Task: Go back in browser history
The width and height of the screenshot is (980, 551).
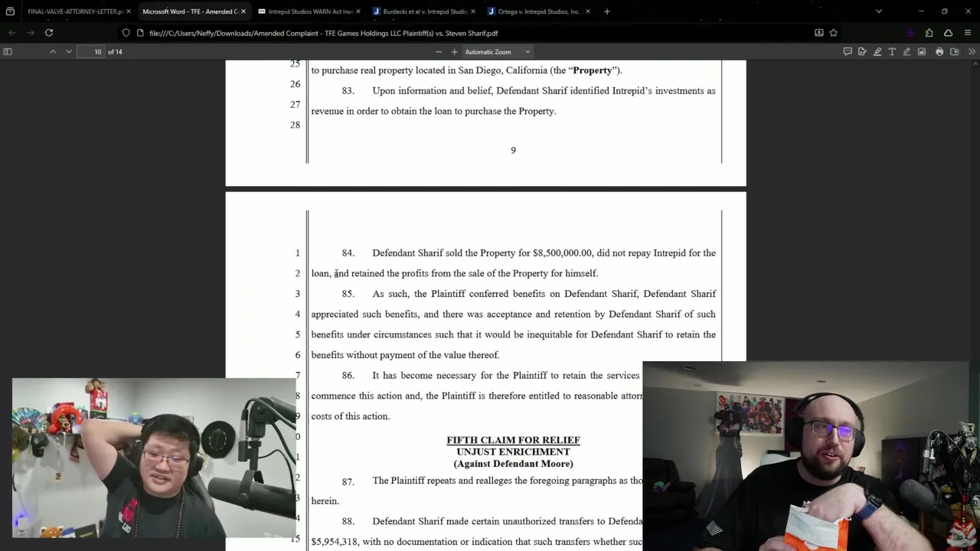Action: tap(12, 33)
